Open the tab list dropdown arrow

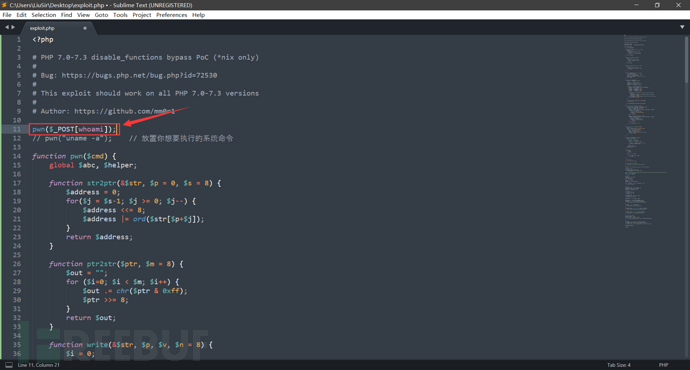[x=682, y=27]
